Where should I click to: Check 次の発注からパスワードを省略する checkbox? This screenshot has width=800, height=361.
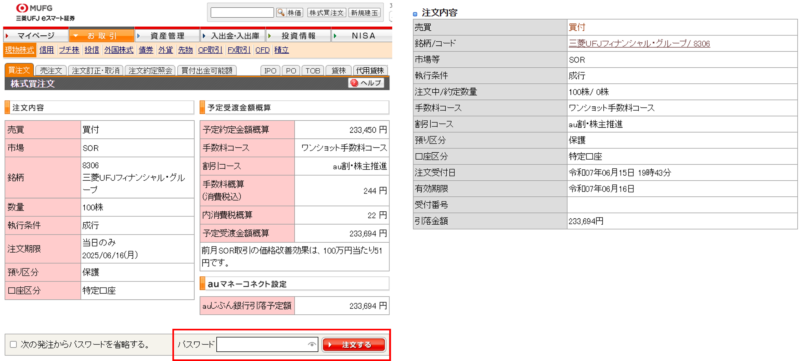click(x=13, y=345)
